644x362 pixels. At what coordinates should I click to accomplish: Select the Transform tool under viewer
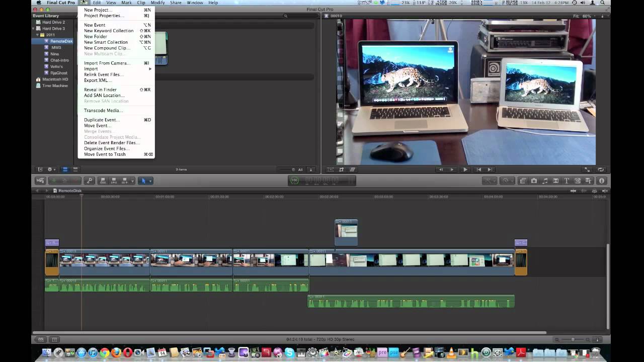[x=331, y=170]
